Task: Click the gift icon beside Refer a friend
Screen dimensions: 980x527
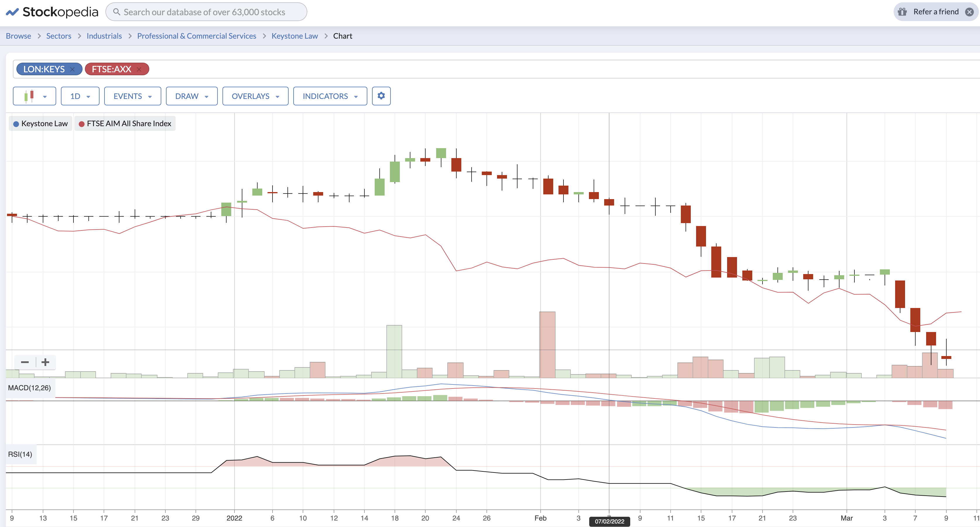Action: point(902,12)
